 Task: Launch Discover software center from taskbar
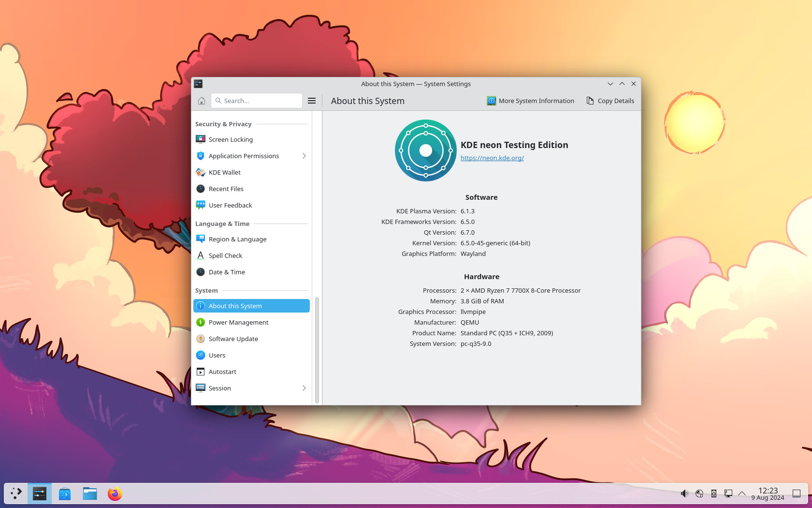pos(65,493)
